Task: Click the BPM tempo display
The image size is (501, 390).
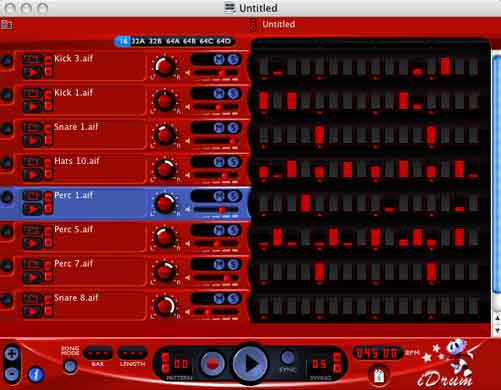Action: coord(377,353)
